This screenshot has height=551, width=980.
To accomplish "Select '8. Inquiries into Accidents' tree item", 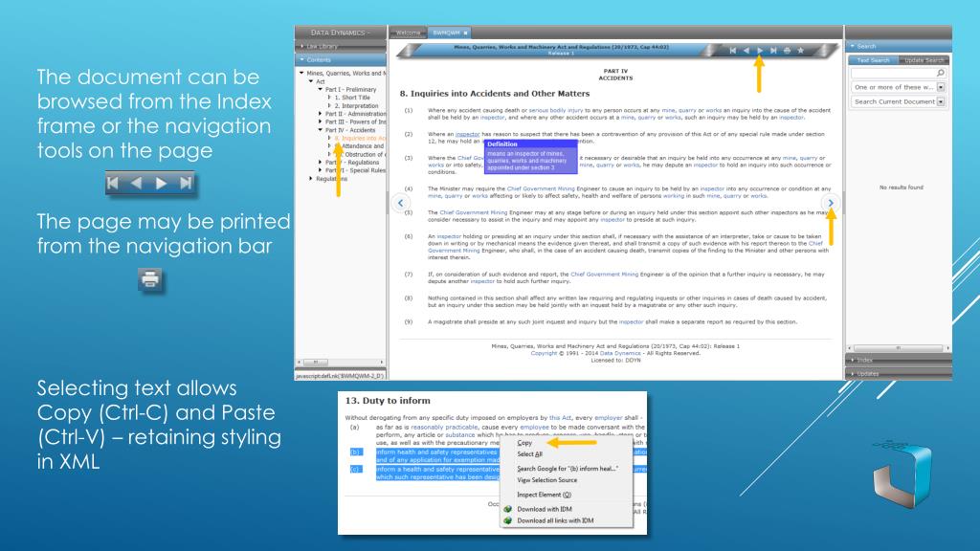I will [x=360, y=138].
